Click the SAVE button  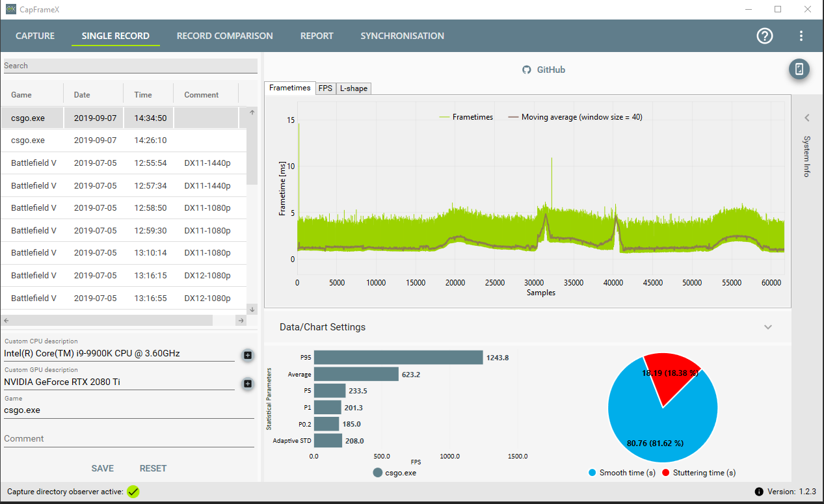[103, 468]
